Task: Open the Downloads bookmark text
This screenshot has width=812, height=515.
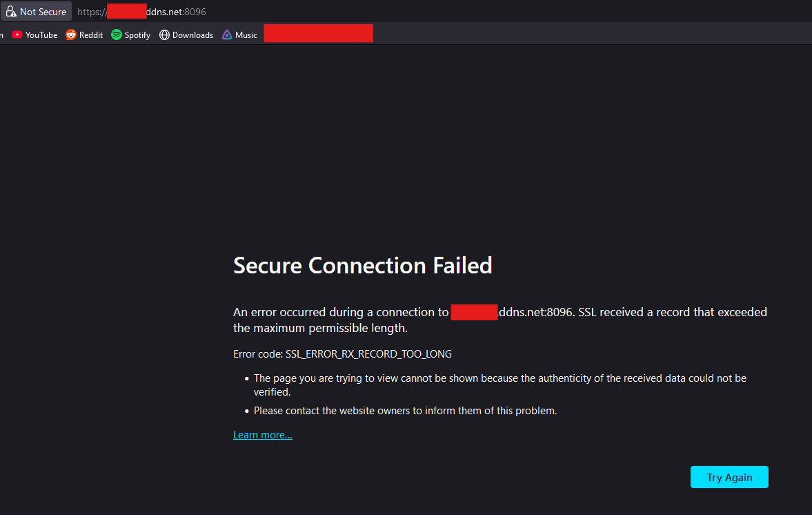Action: click(x=192, y=35)
